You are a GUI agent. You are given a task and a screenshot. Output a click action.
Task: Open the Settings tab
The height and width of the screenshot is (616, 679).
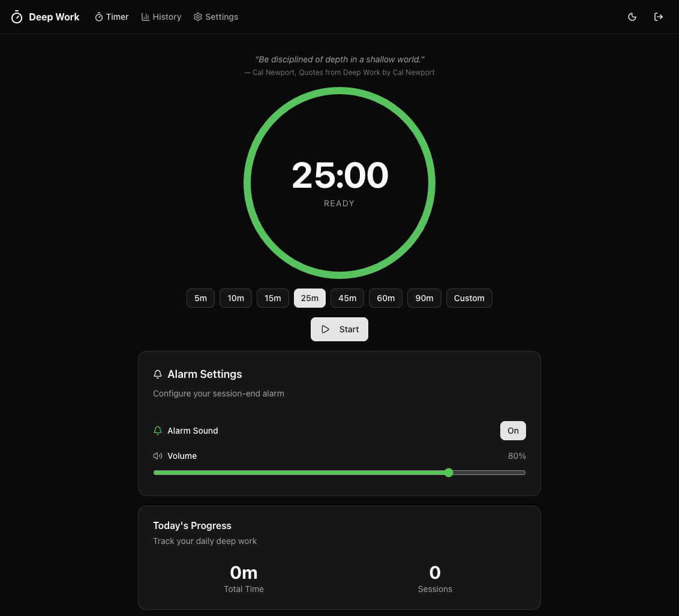(x=216, y=17)
